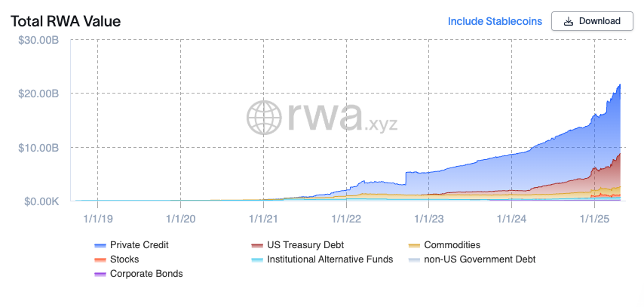Viewport: 644px width, 307px height.
Task: Click the download arrow icon
Action: pyautogui.click(x=568, y=21)
